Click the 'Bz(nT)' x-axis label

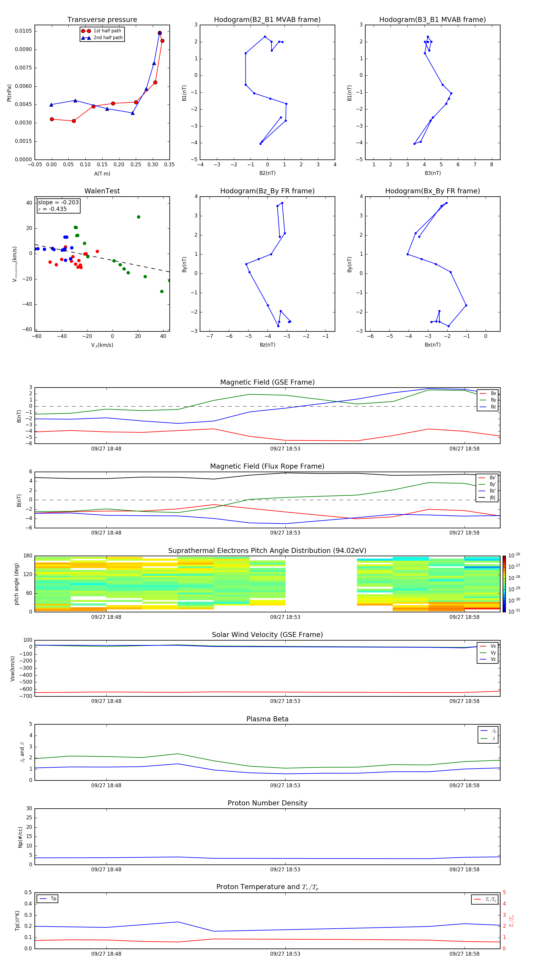(267, 345)
